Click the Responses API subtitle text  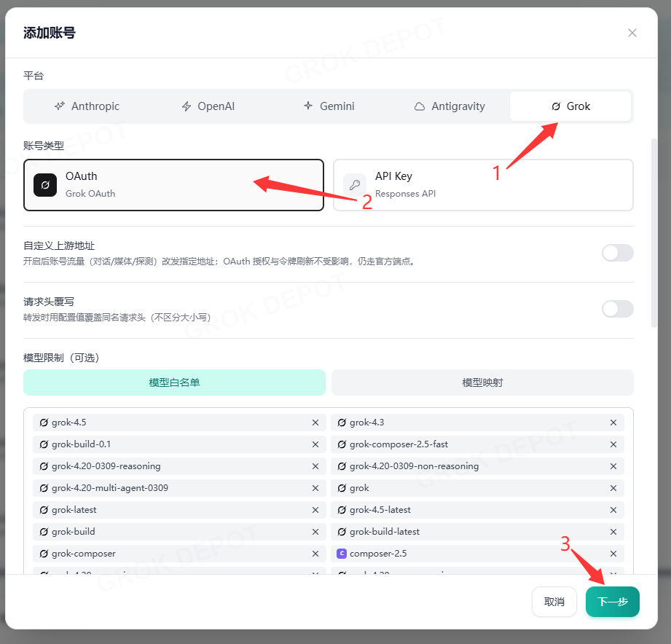[405, 193]
